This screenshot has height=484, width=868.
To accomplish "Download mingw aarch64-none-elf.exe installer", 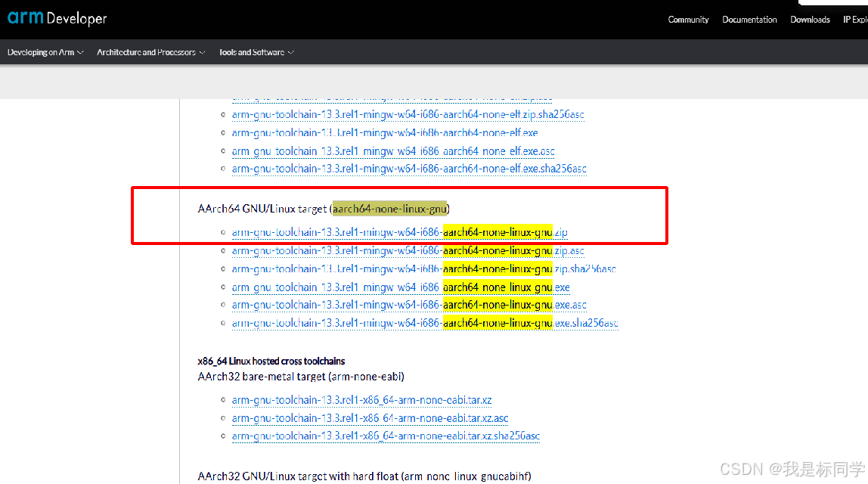I will click(385, 133).
